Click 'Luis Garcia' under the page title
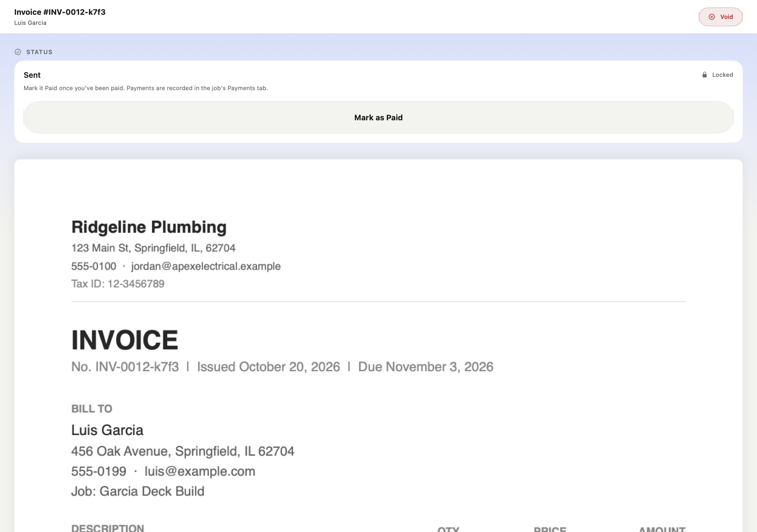Viewport: 757px width, 532px height. (30, 23)
